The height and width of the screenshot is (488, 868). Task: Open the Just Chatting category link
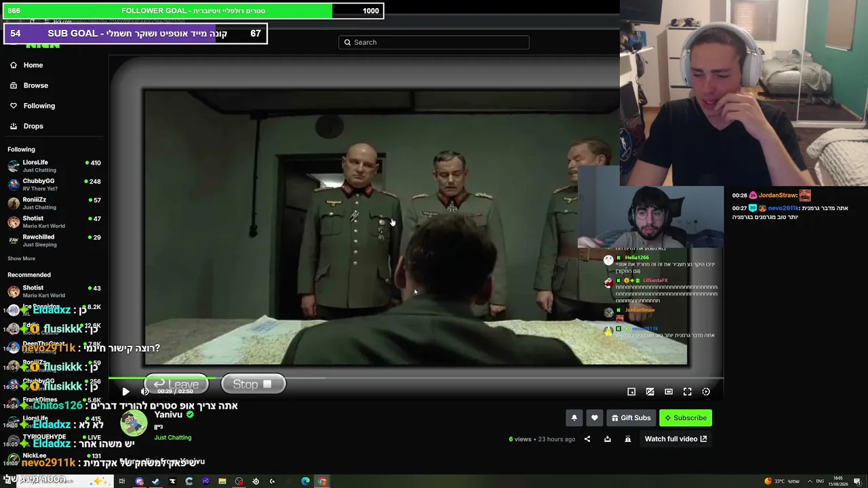(173, 438)
